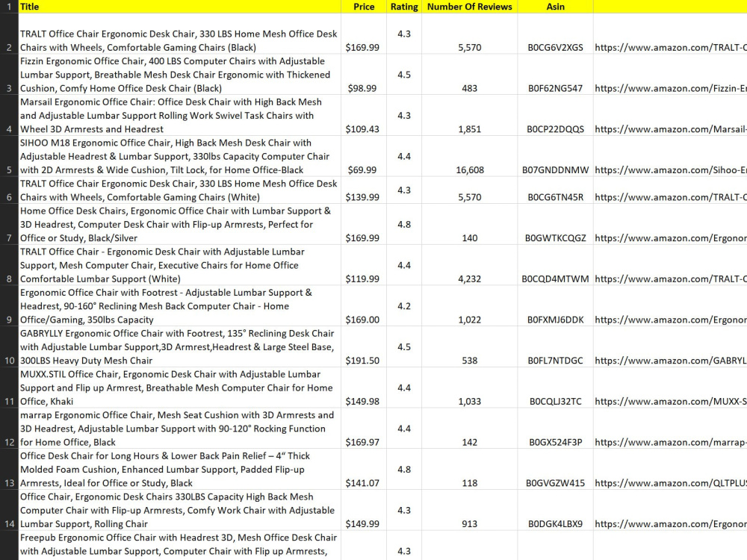Image resolution: width=747 pixels, height=560 pixels.
Task: Click price cell $141.07
Action: (x=364, y=469)
